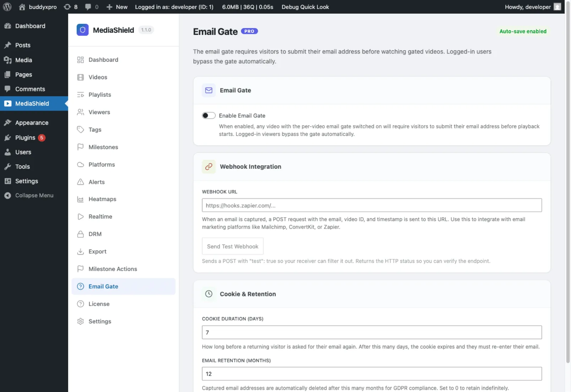Click the link icon beside Webhook Integration
Screen dimensions: 571x392
pos(209,167)
